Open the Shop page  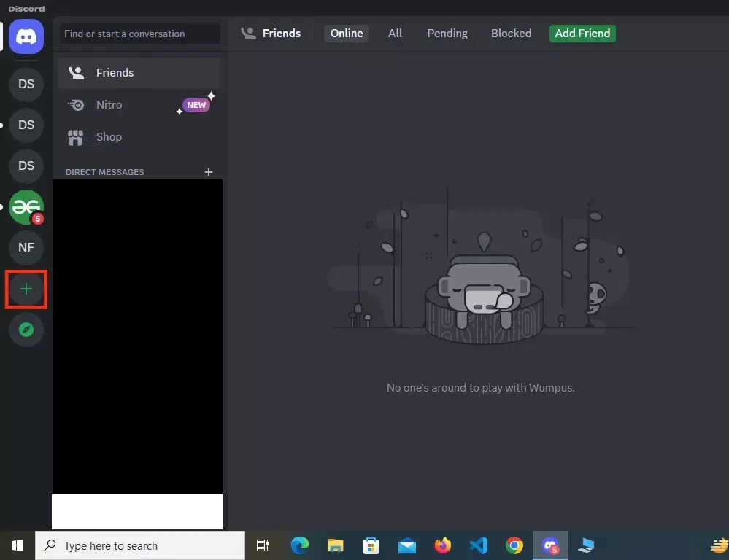point(139,137)
